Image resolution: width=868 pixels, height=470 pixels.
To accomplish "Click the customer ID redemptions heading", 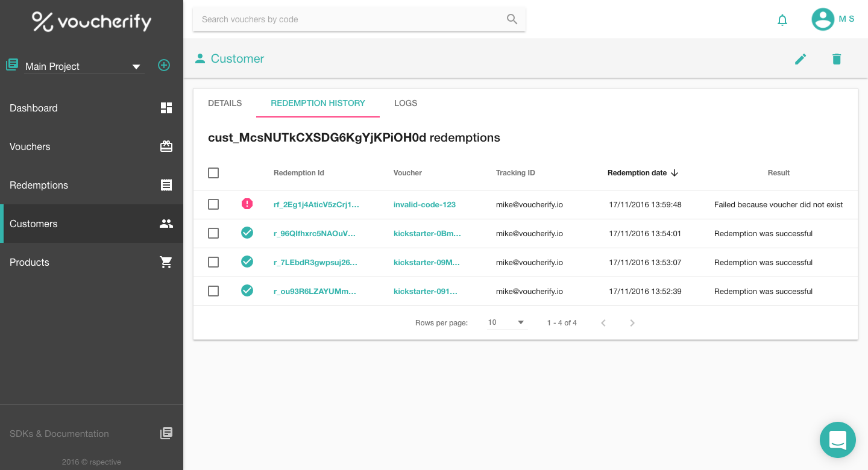I will (354, 137).
